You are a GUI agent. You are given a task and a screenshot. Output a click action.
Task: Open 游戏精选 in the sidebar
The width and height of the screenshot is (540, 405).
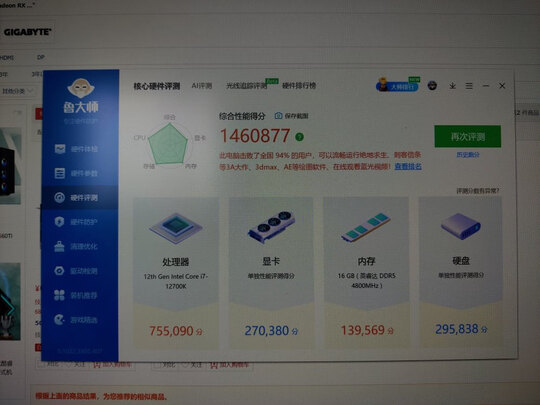[x=76, y=320]
